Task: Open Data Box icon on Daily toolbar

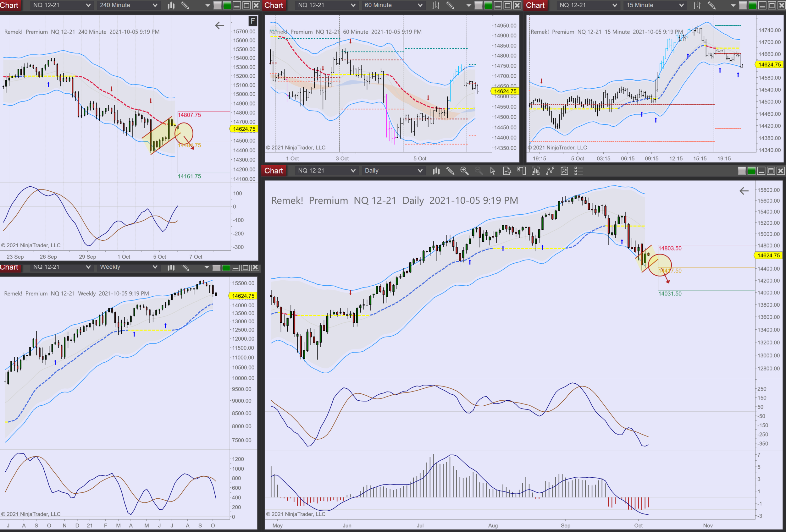Action: point(507,171)
